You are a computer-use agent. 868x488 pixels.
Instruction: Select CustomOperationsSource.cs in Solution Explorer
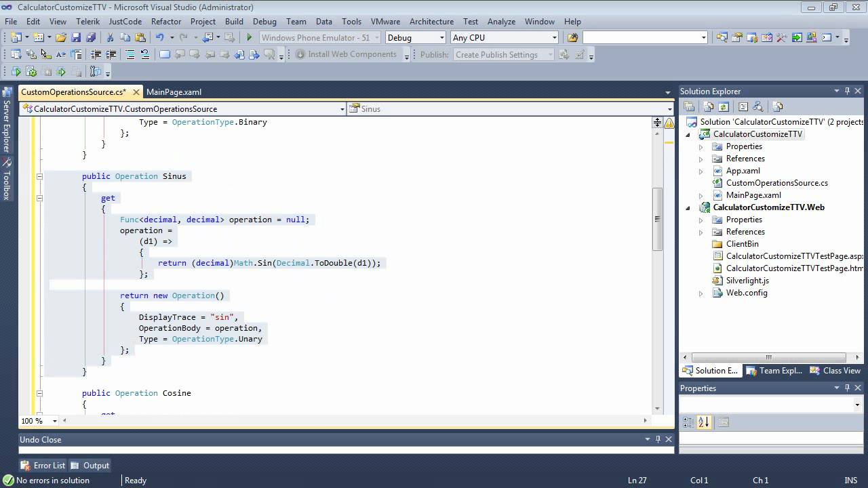pos(776,183)
